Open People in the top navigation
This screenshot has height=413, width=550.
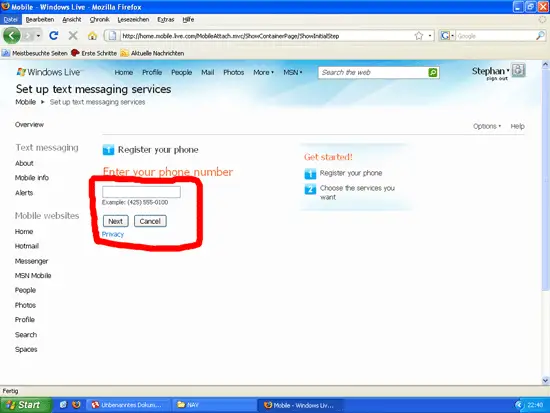click(x=181, y=72)
